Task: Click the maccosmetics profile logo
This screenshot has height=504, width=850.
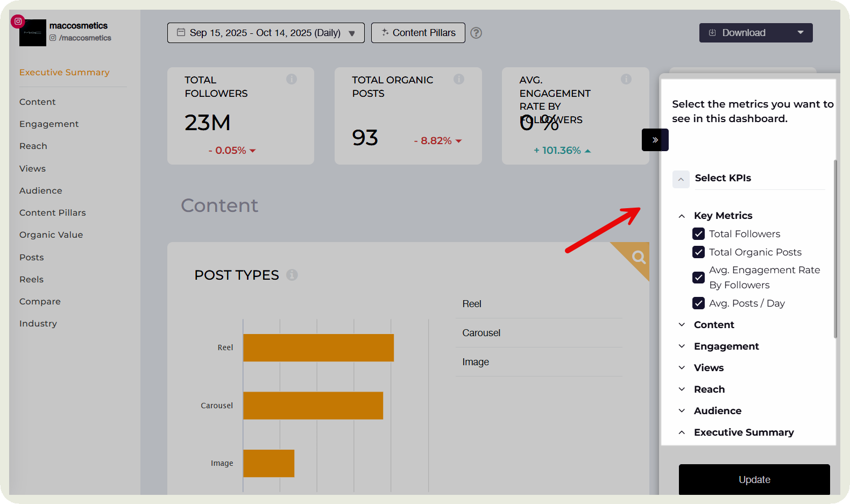Action: pos(32,33)
